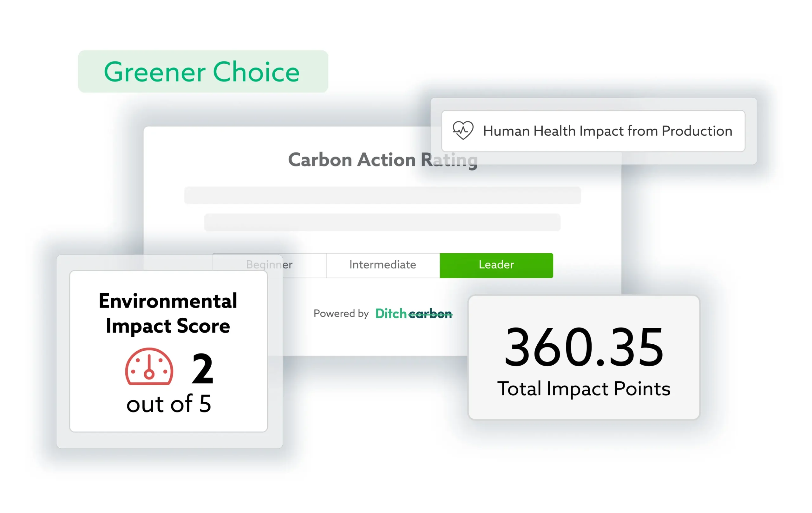Click the 'Total Impact Points' label
This screenshot has width=812, height=513.
coord(583,389)
